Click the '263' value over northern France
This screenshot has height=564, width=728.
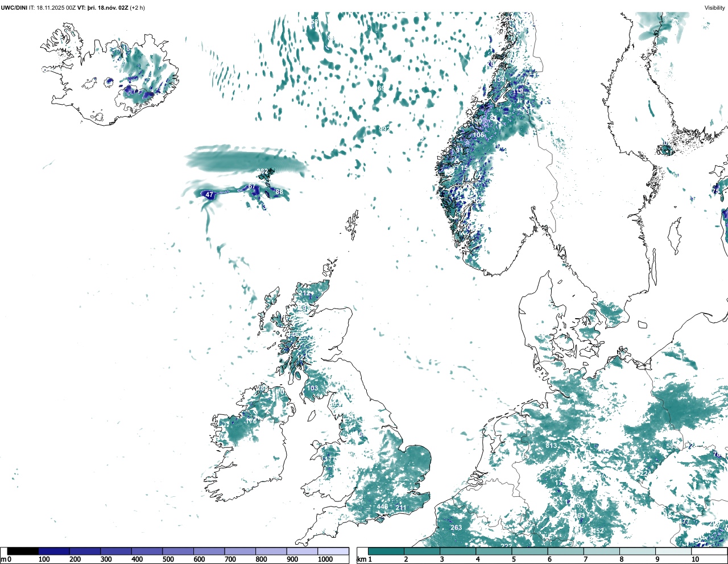click(x=456, y=528)
